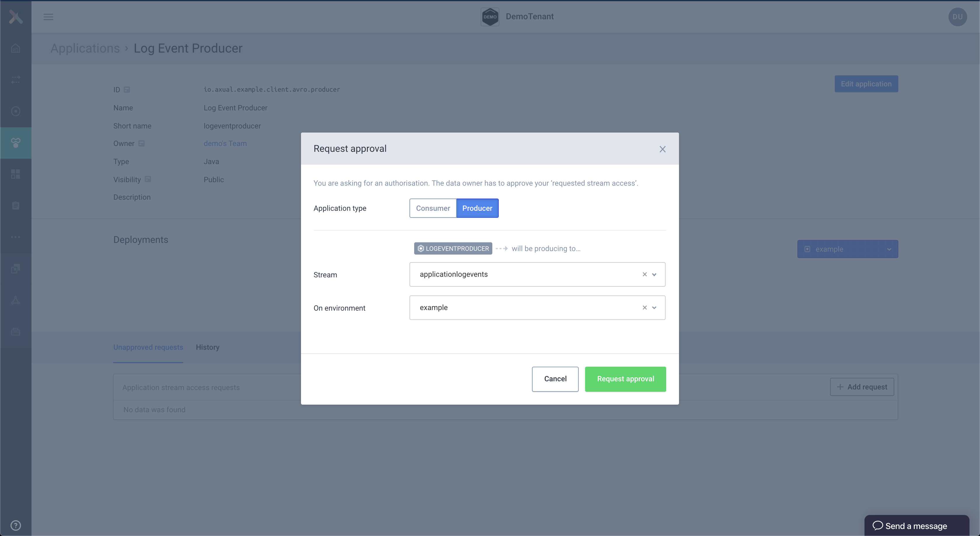980x536 pixels.
Task: Switch to the History tab
Action: tap(208, 347)
